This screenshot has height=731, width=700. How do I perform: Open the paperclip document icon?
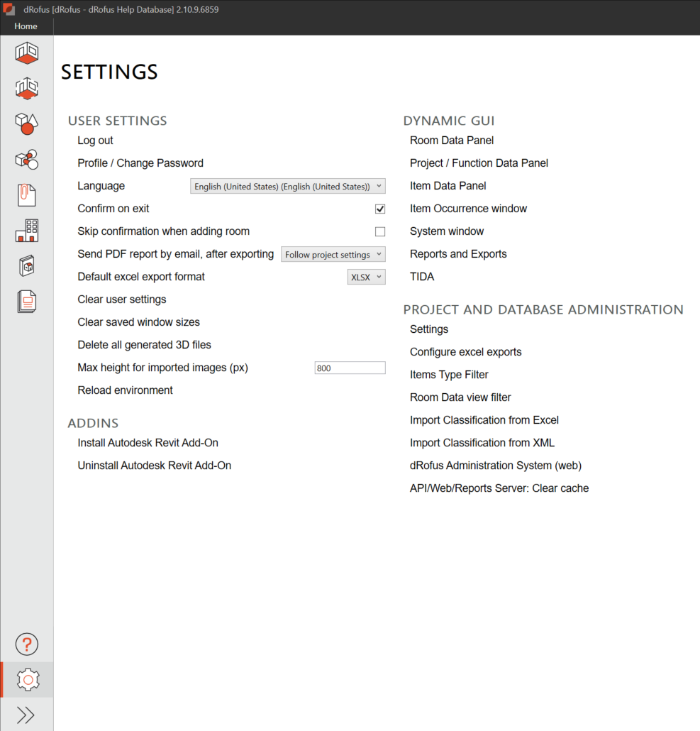click(x=27, y=194)
